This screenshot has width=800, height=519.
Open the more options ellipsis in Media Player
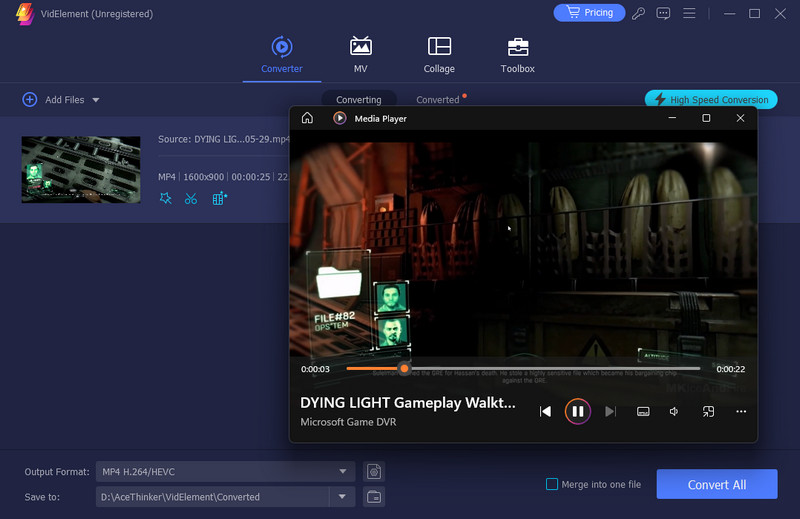click(741, 411)
